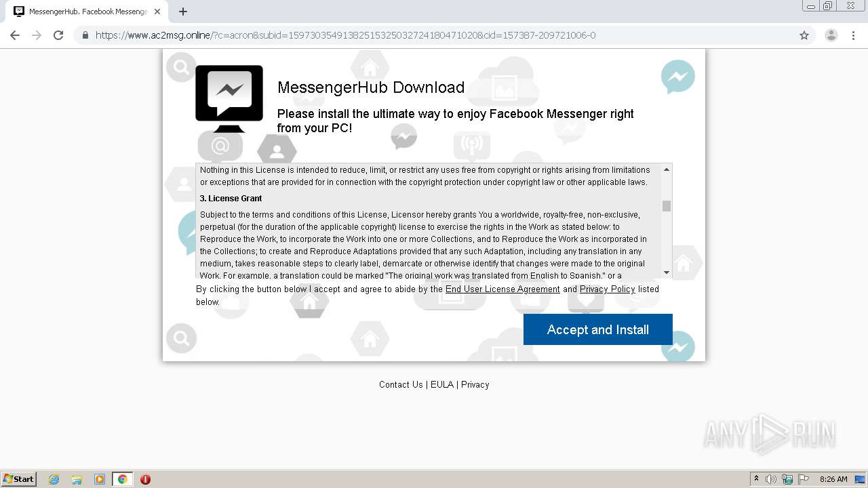The width and height of the screenshot is (868, 488).
Task: Open the media player taskbar icon
Action: coord(100,479)
